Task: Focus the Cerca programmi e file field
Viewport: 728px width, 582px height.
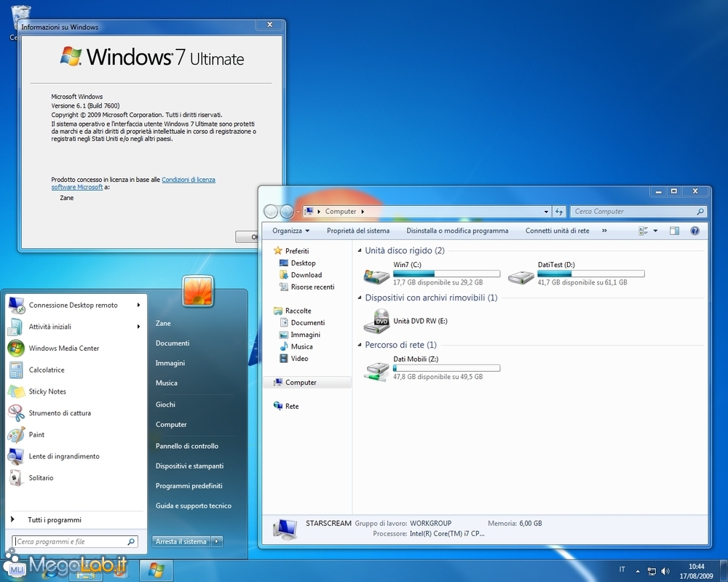Action: click(75, 541)
